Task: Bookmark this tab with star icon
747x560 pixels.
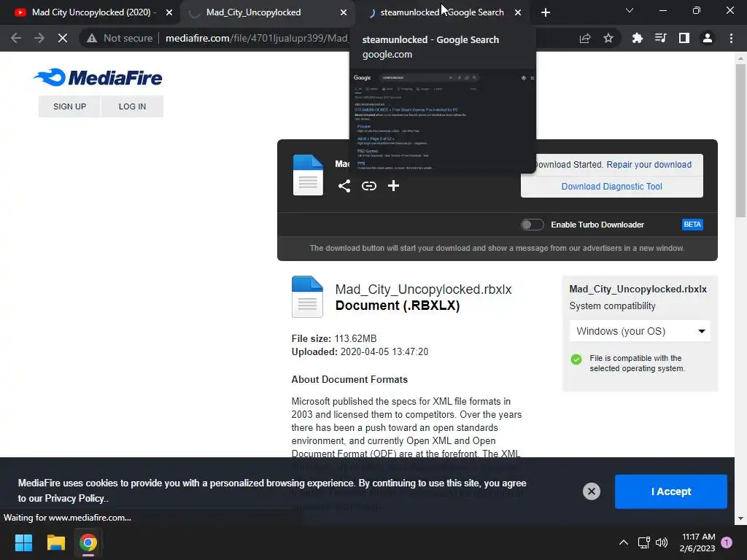Action: point(608,38)
